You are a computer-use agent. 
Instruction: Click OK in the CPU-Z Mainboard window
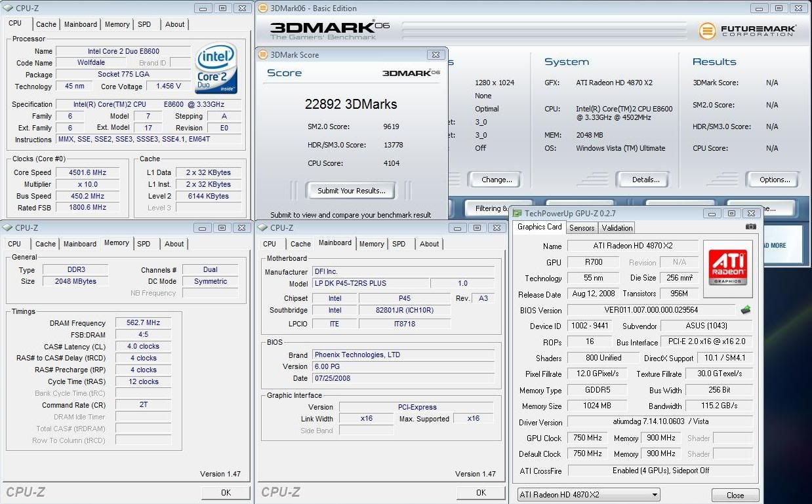pos(481,493)
